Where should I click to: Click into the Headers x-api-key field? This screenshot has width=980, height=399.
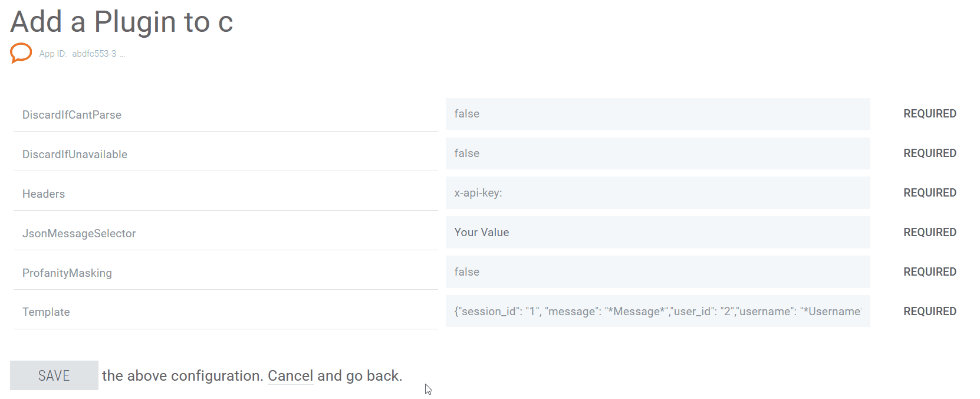[x=657, y=193]
